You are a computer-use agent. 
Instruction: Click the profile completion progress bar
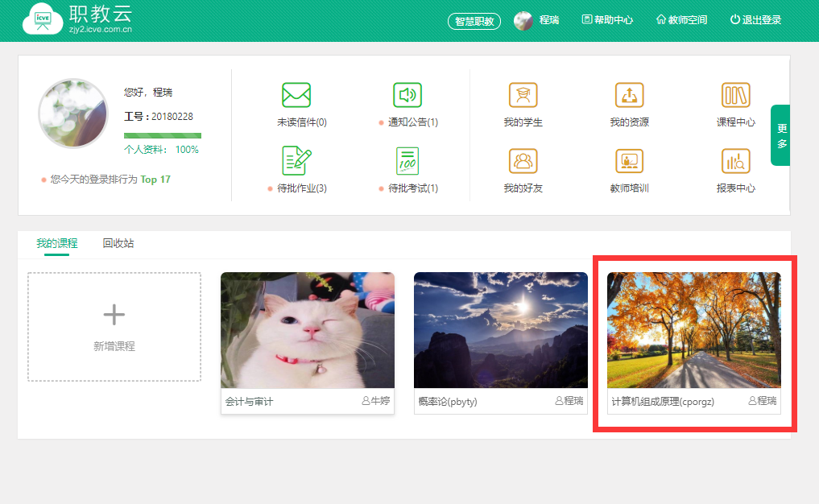click(163, 135)
